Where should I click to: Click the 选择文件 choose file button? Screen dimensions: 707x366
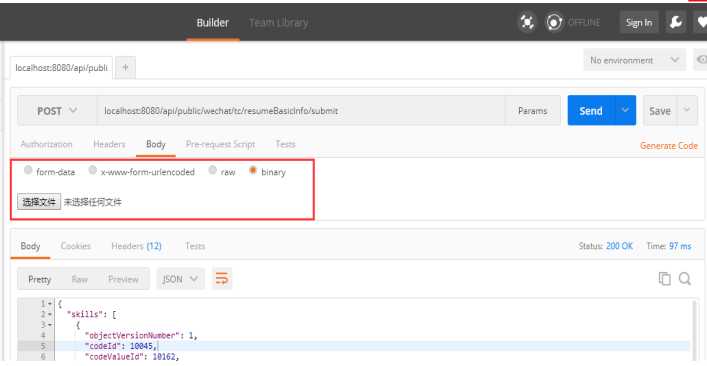[39, 202]
